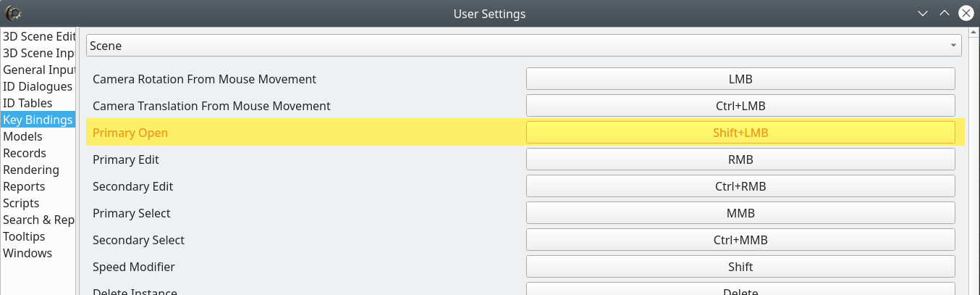Change the Camera Rotation LMB binding
The width and height of the screenshot is (980, 295).
pos(740,79)
